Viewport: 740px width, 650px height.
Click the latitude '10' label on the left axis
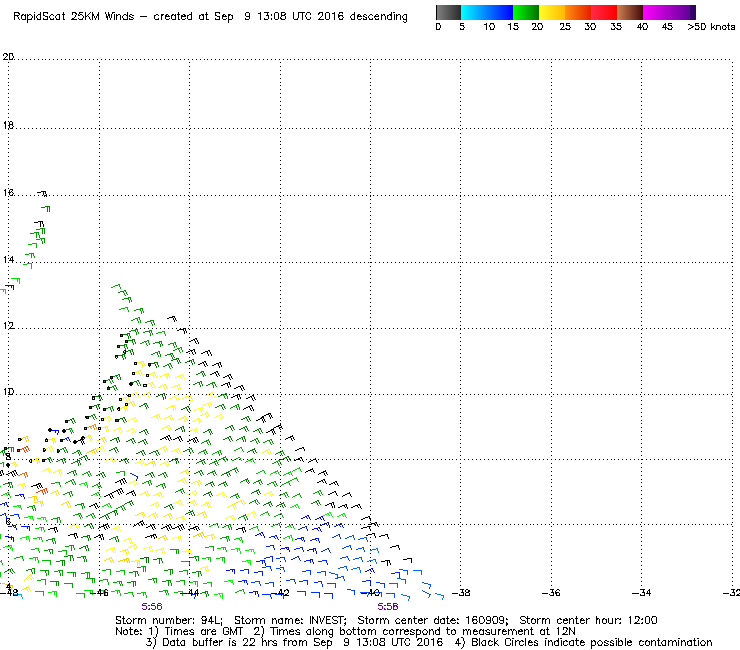(x=8, y=392)
